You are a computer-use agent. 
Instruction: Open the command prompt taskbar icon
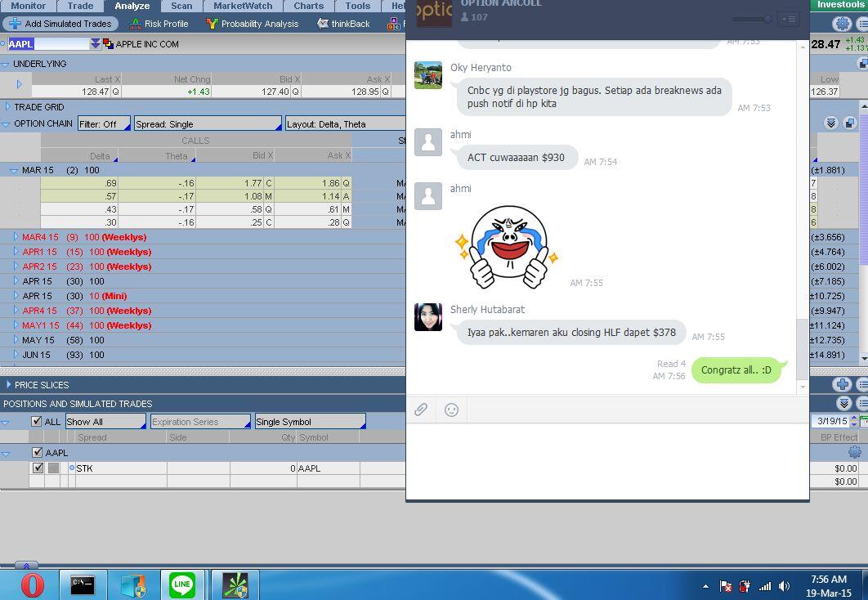[83, 585]
